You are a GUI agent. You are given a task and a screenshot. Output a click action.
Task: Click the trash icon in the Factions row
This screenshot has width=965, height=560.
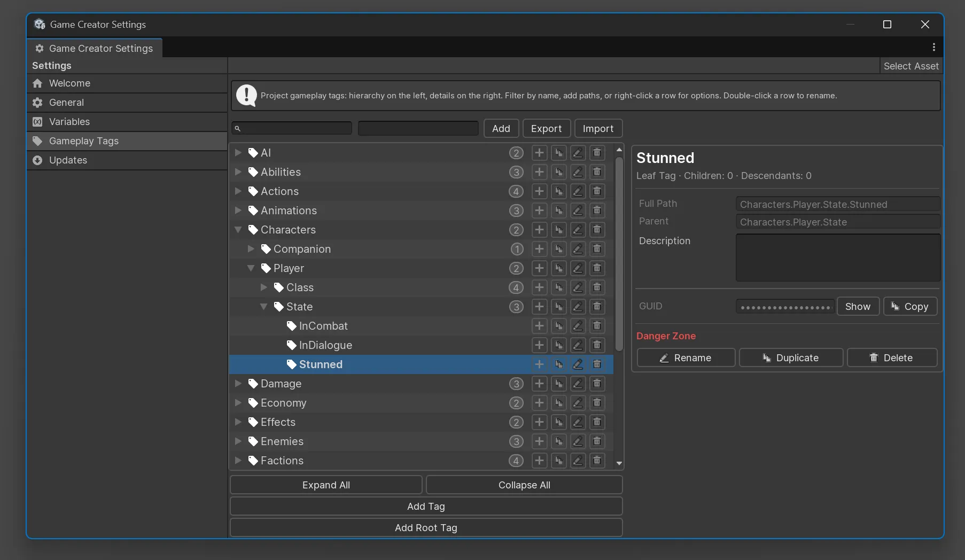(x=597, y=461)
